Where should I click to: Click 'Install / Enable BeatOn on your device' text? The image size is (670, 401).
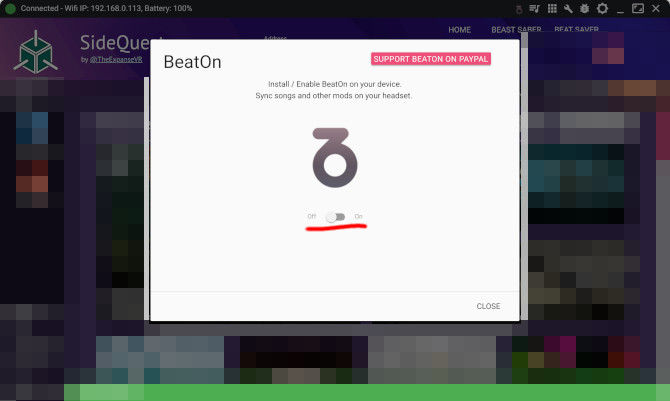(335, 84)
